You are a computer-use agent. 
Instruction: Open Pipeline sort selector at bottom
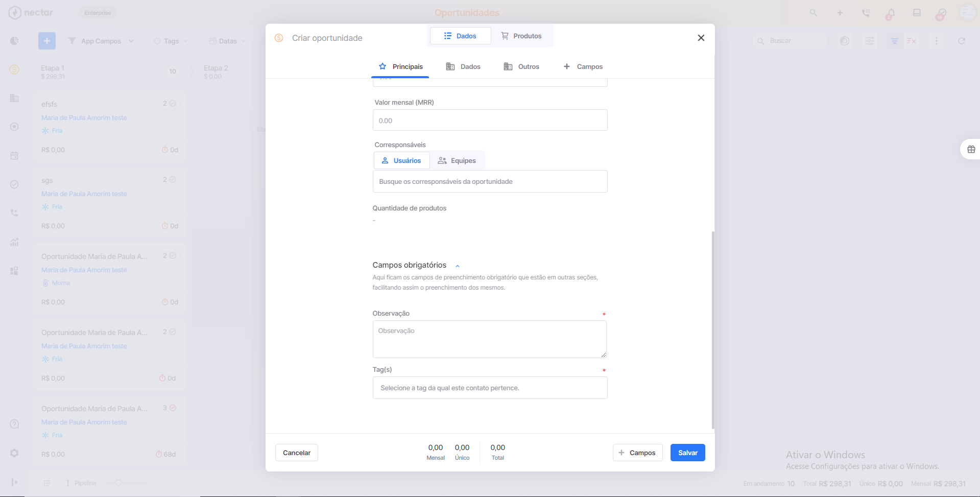pos(81,483)
